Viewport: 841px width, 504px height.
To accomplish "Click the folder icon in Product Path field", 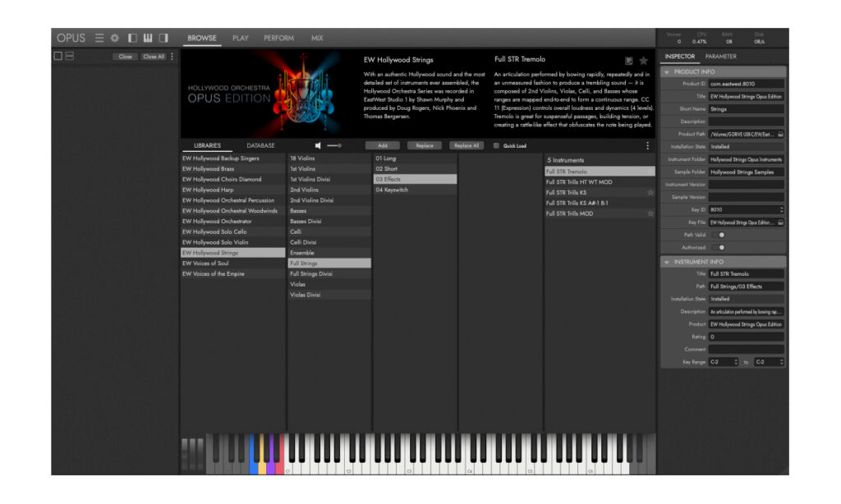I will pos(780,134).
